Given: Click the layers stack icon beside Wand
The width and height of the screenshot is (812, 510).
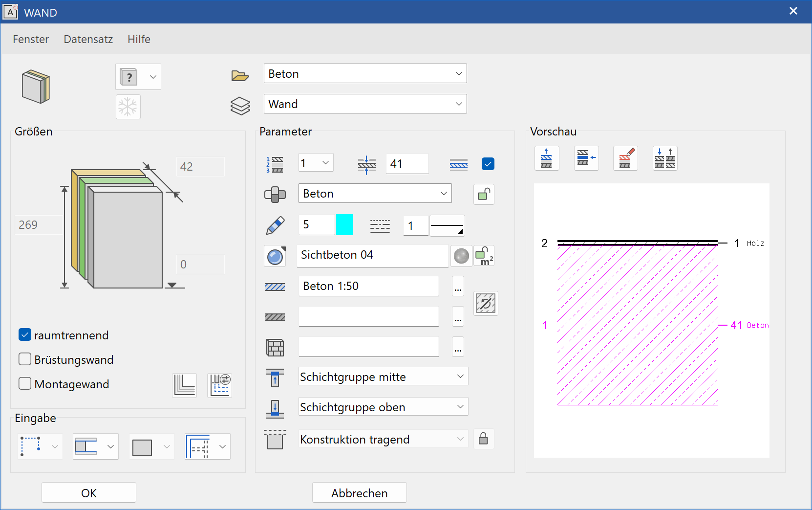Looking at the screenshot, I should (240, 106).
